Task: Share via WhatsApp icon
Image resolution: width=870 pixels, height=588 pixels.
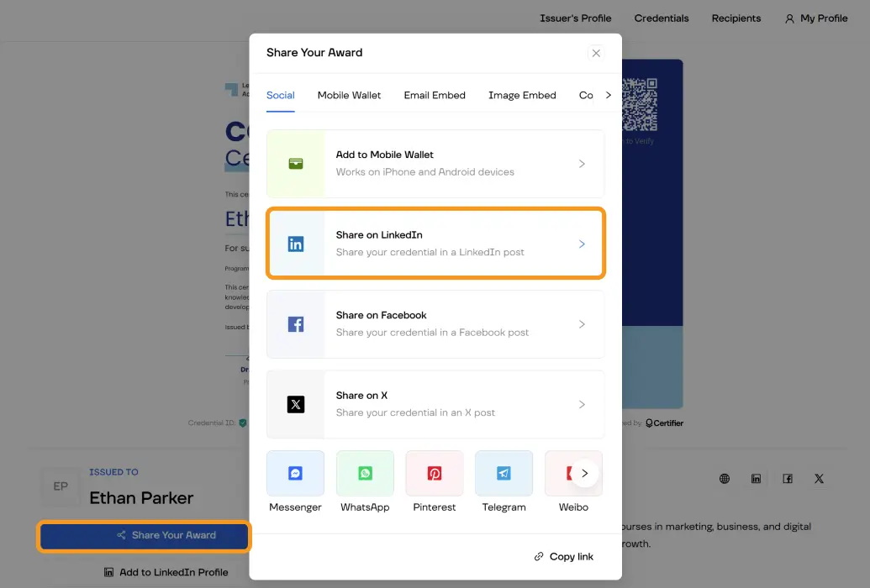Action: point(365,473)
